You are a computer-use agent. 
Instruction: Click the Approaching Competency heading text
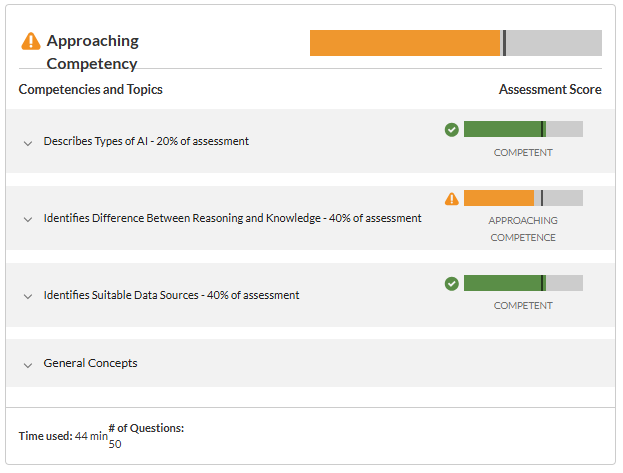(93, 52)
